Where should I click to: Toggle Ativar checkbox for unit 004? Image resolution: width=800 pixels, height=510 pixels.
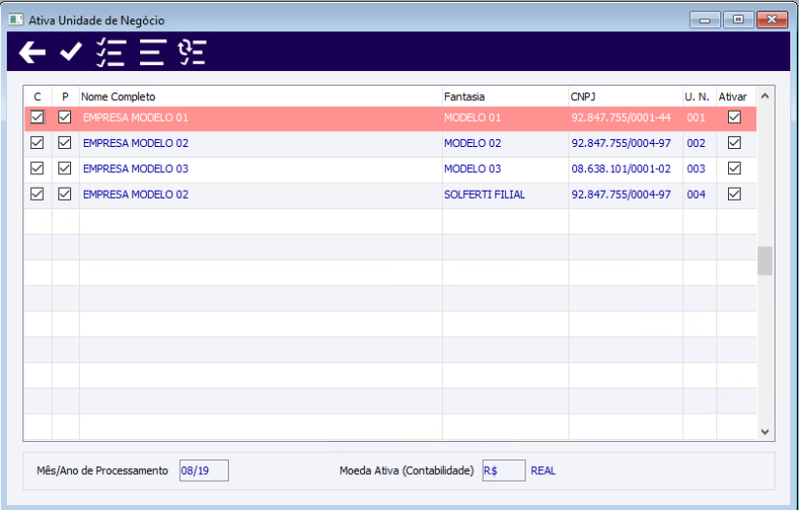click(734, 194)
